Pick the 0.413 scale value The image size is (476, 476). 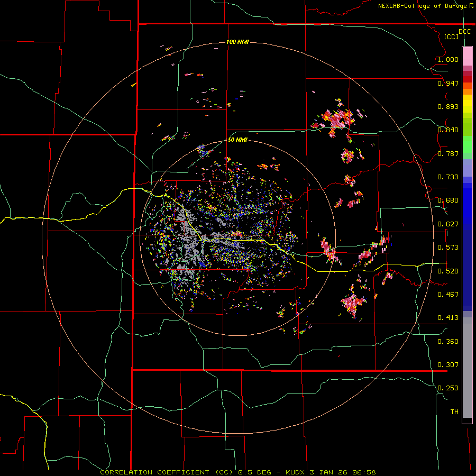point(448,318)
